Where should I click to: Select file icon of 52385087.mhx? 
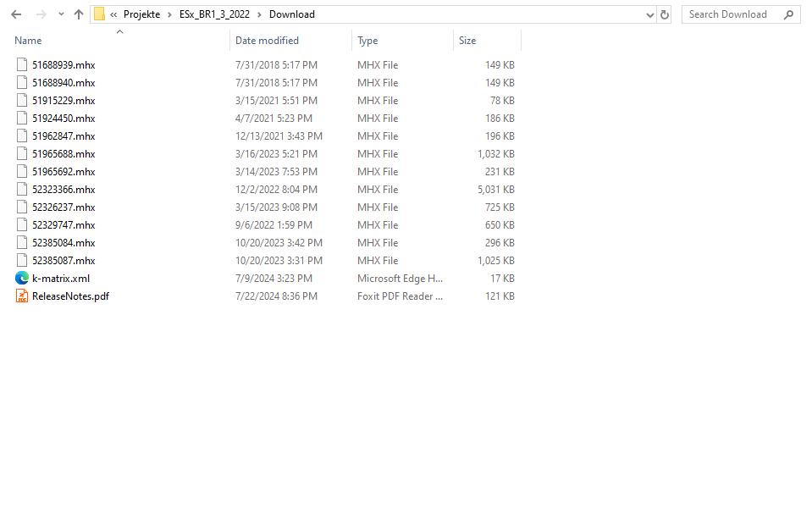point(22,260)
